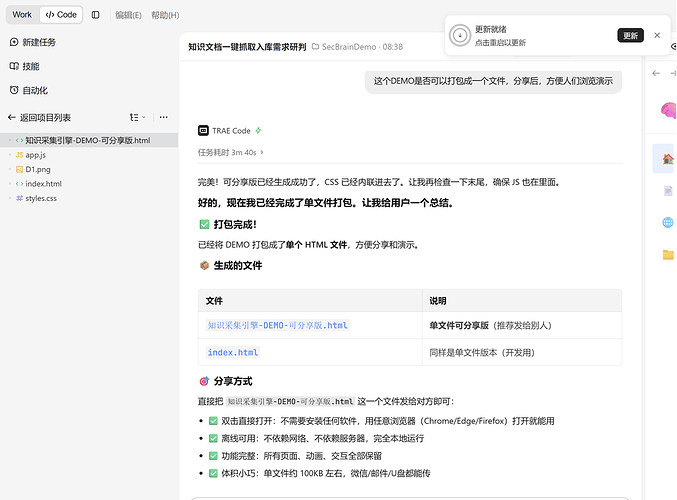The height and width of the screenshot is (500, 677).
Task: Click the house icon in right sidebar
Action: [668, 158]
